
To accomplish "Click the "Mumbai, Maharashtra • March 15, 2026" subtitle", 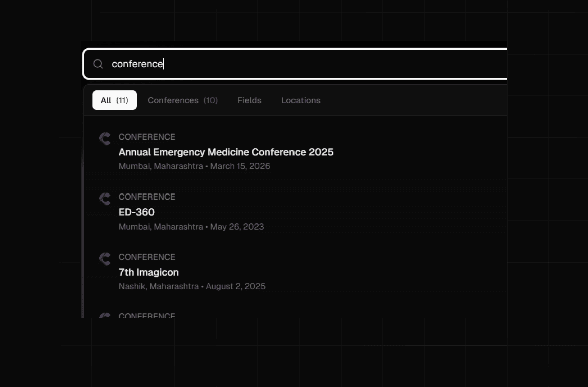I will [194, 166].
